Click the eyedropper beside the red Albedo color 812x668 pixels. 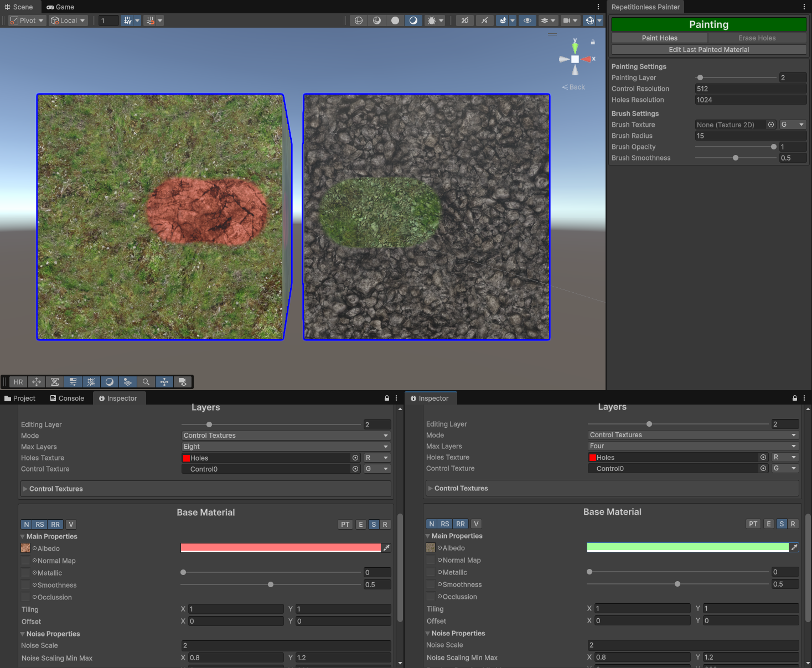386,548
